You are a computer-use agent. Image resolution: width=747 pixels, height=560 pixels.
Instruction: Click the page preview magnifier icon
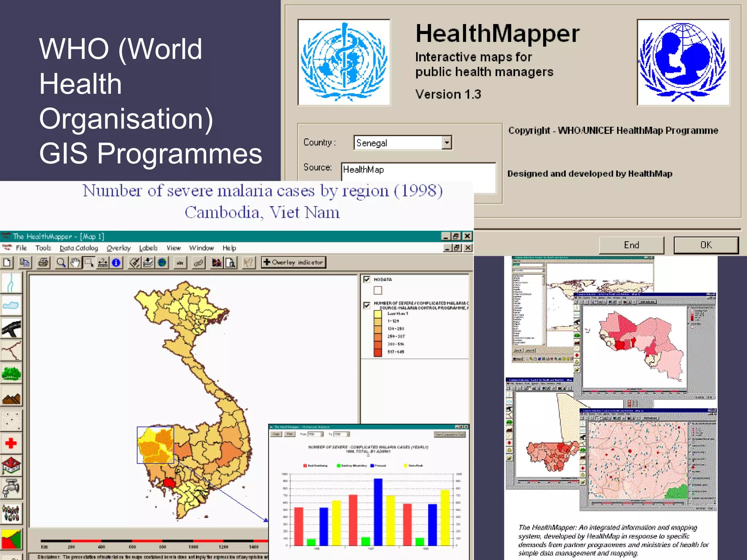point(231,262)
